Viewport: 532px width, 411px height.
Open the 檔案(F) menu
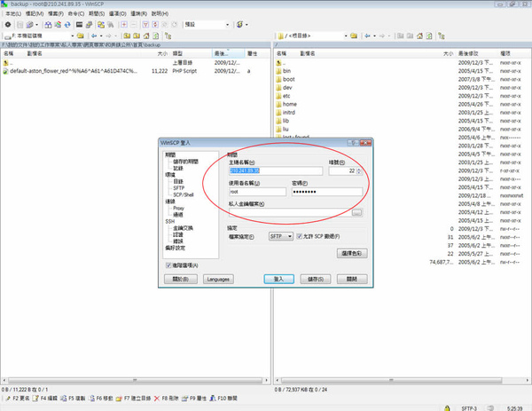pyautogui.click(x=56, y=13)
